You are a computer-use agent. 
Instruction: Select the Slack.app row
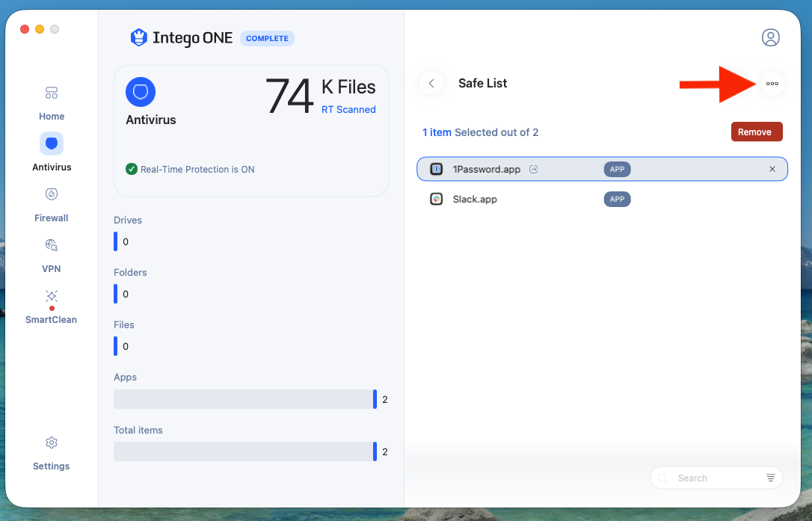(x=602, y=199)
